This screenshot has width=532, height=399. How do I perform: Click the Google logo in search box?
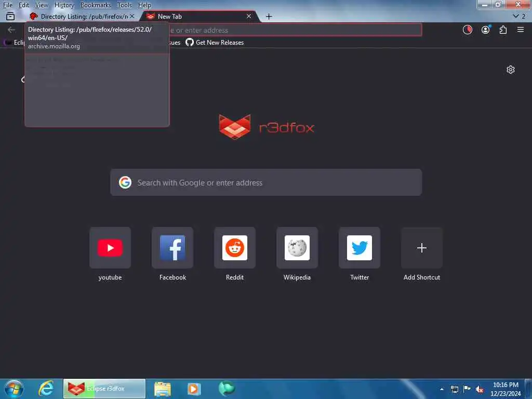(125, 182)
